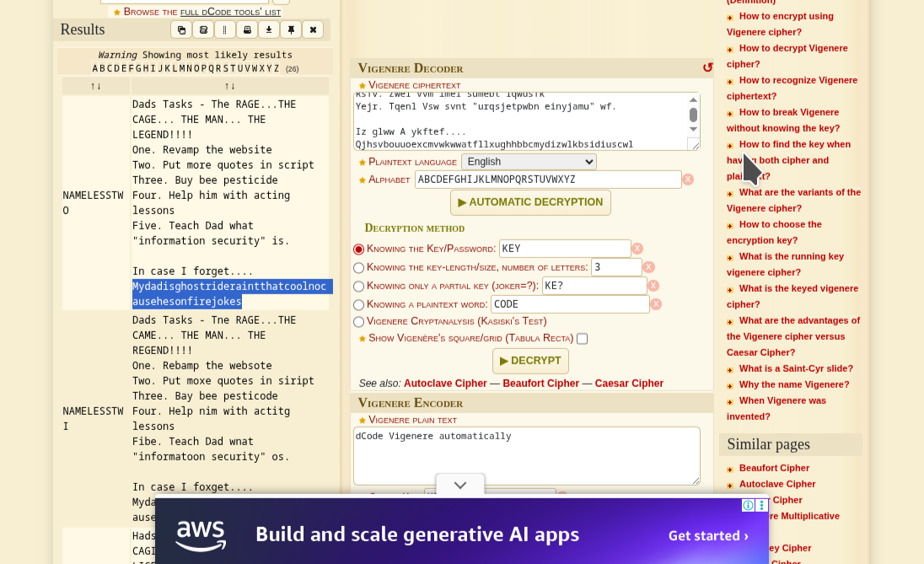
Task: Download the results
Action: [x=269, y=30]
